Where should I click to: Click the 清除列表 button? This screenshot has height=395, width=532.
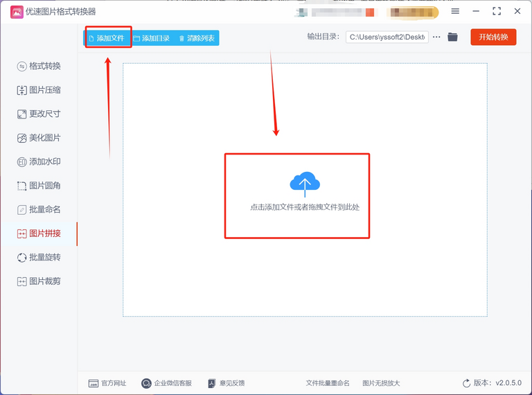[197, 38]
